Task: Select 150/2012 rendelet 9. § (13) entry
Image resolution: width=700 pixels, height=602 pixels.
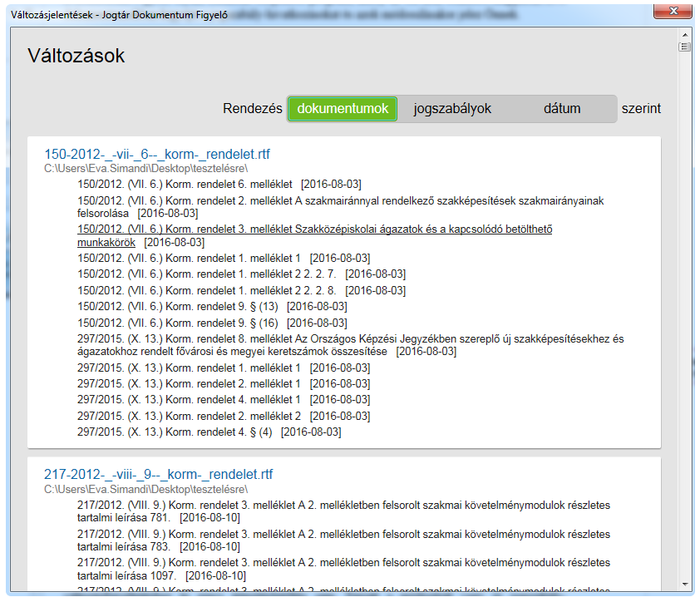Action: click(175, 307)
